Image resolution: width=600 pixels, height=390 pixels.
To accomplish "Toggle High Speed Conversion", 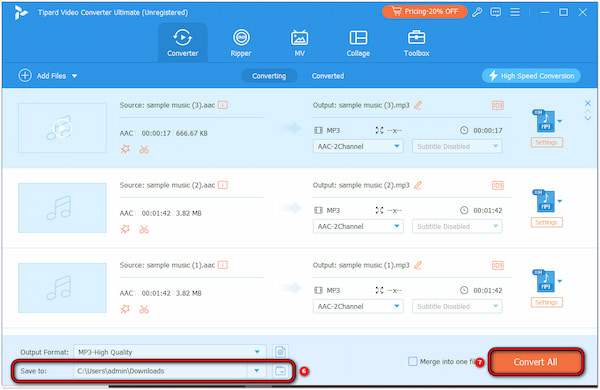I will coord(531,76).
